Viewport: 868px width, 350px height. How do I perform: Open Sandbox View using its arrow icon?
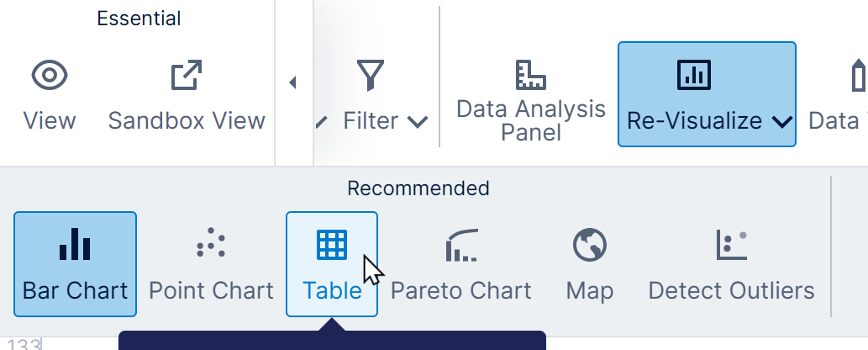(187, 76)
